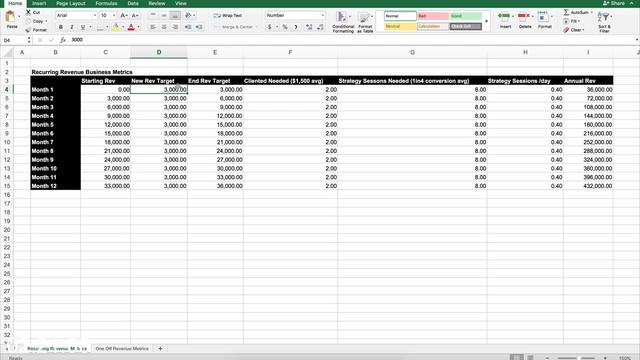Image resolution: width=640 pixels, height=360 pixels.
Task: Click the decrease indent icon
Action: click(x=188, y=27)
